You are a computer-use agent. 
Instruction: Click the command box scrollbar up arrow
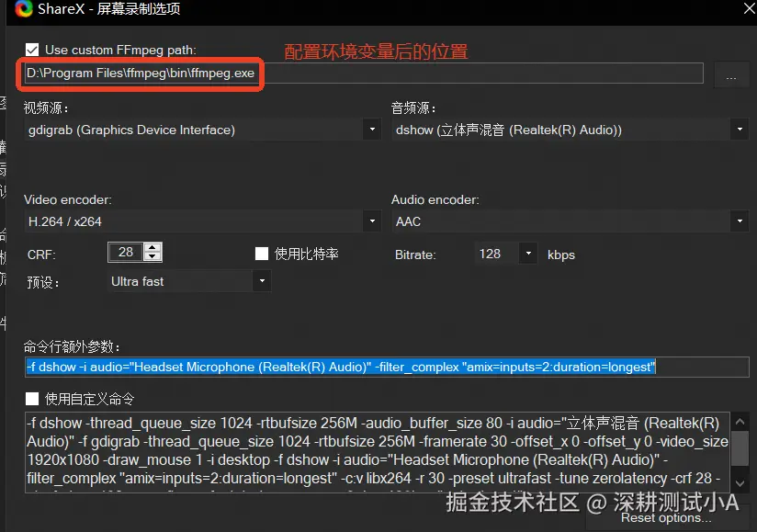[x=740, y=422]
